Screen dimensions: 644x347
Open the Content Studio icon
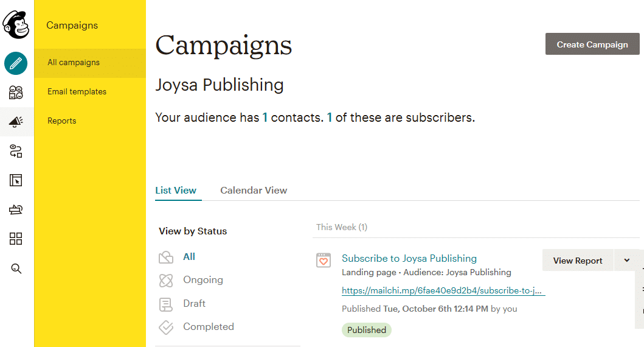point(16,209)
